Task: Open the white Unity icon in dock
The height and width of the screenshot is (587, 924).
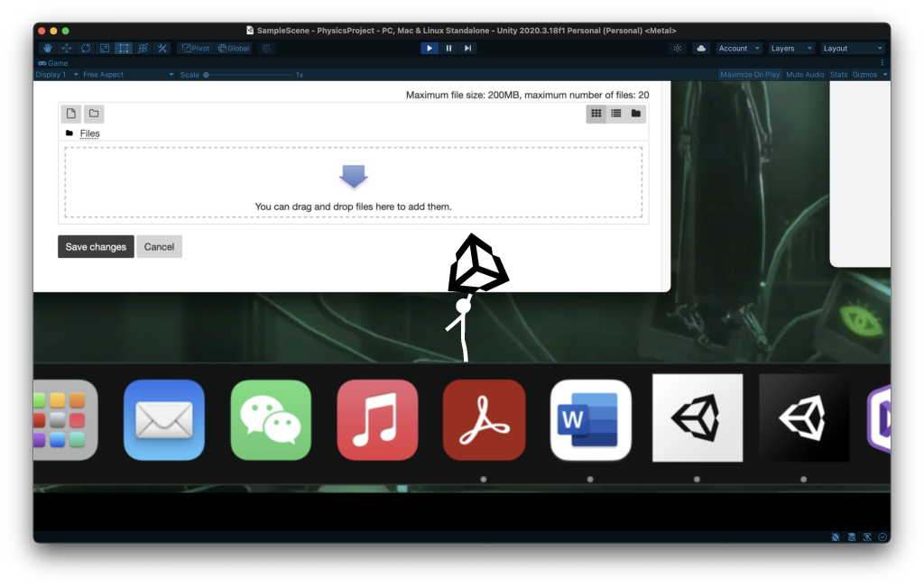Action: coord(698,418)
